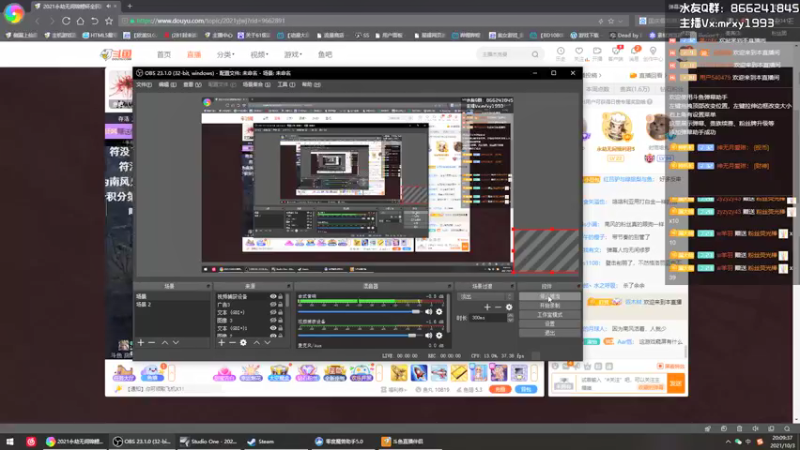Screen dimensions: 800x450
Task: Click settings button in OBS controls
Action: (549, 324)
